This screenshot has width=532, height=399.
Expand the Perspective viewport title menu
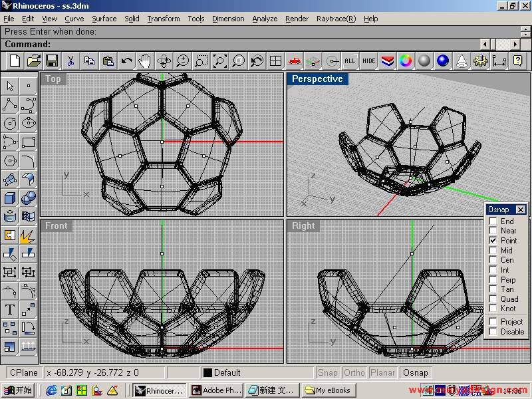317,79
